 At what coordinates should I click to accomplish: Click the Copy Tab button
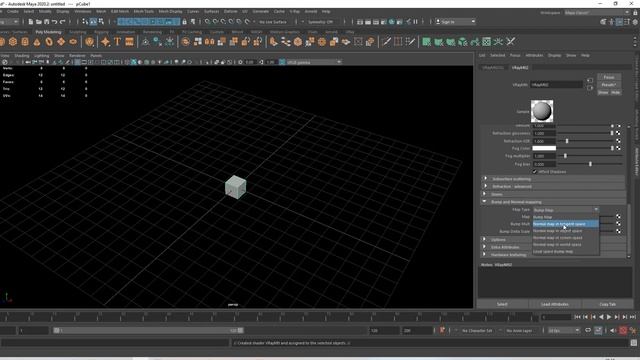pos(607,304)
